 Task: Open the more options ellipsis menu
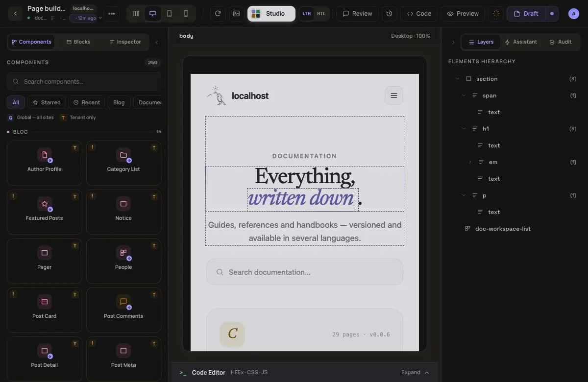(112, 14)
